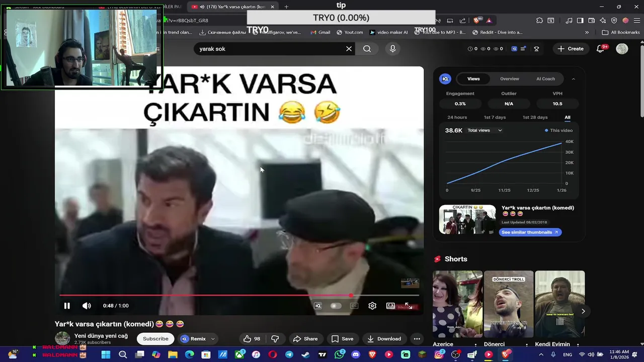Open the Brave VPN shield icon
644x362 pixels.
(x=614, y=21)
